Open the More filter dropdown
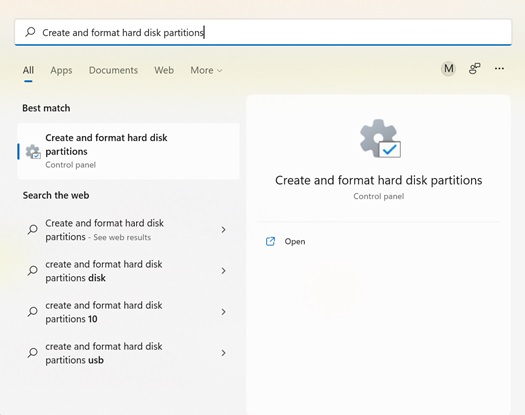 tap(206, 70)
